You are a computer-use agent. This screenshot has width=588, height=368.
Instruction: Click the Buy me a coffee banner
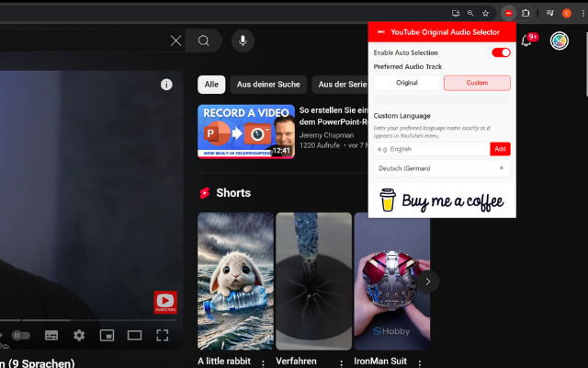[442, 201]
